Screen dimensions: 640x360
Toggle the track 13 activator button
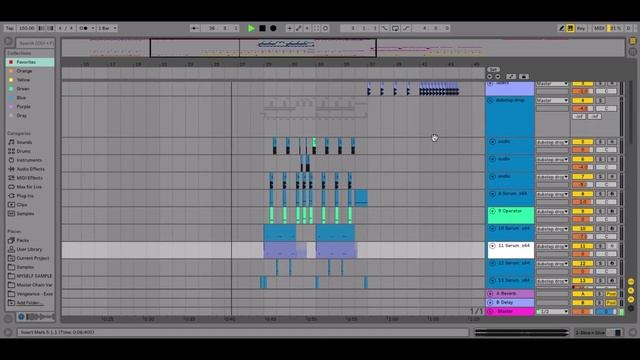click(x=582, y=281)
